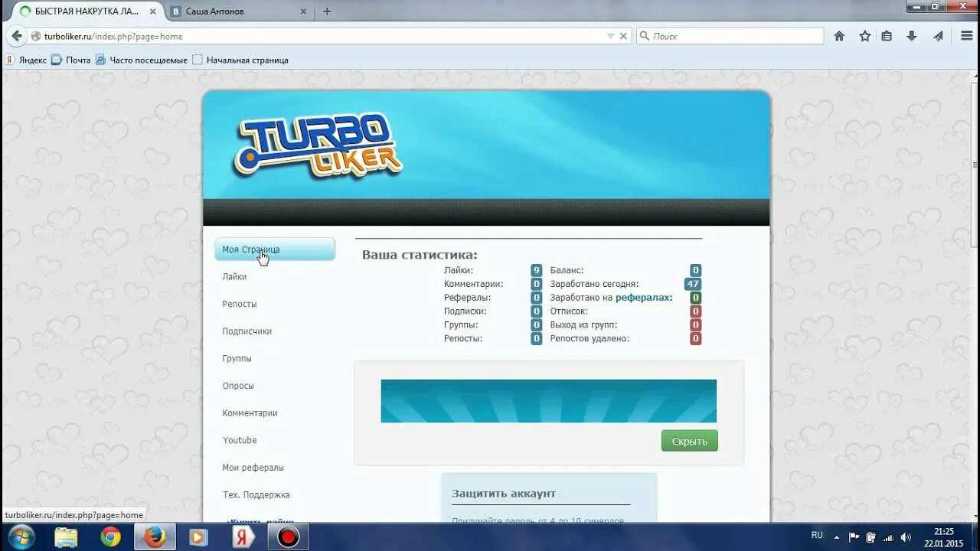Open Репосты section in sidebar
The image size is (980, 551).
240,304
